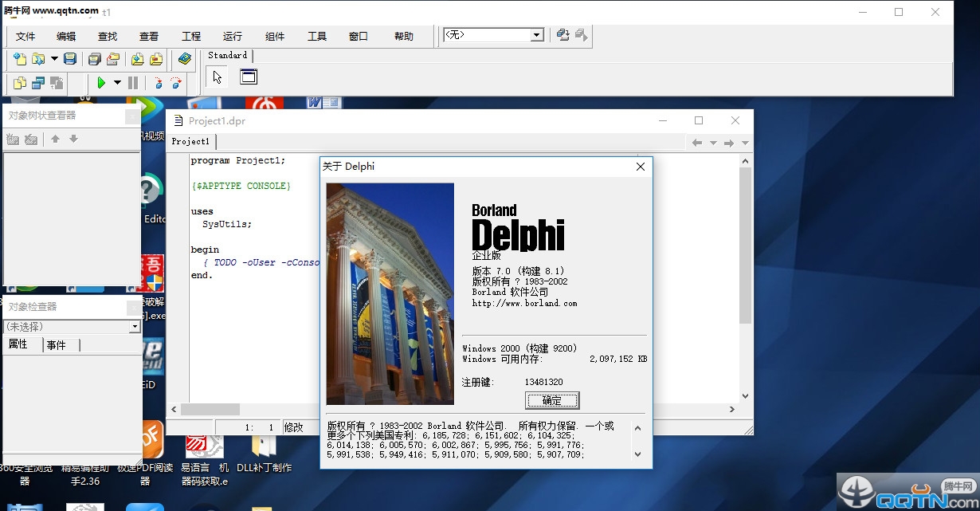This screenshot has width=980, height=511.
Task: Click the move up arrow in Object TreeView
Action: point(55,139)
